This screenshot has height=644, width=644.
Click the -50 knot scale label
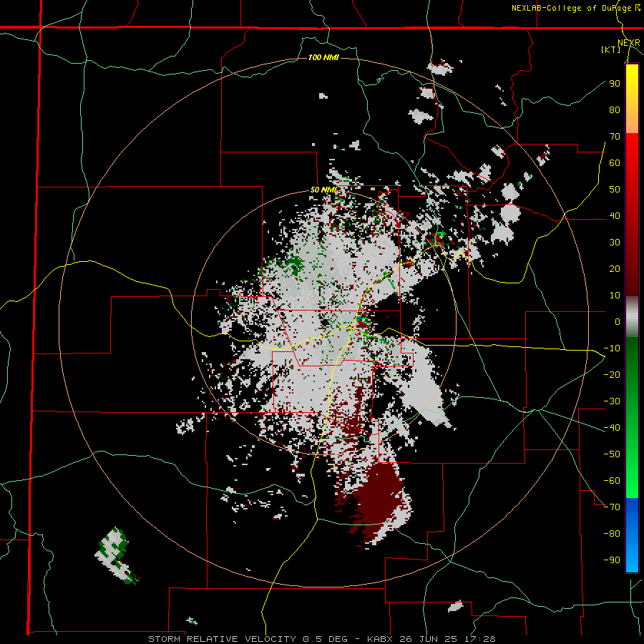tap(612, 454)
